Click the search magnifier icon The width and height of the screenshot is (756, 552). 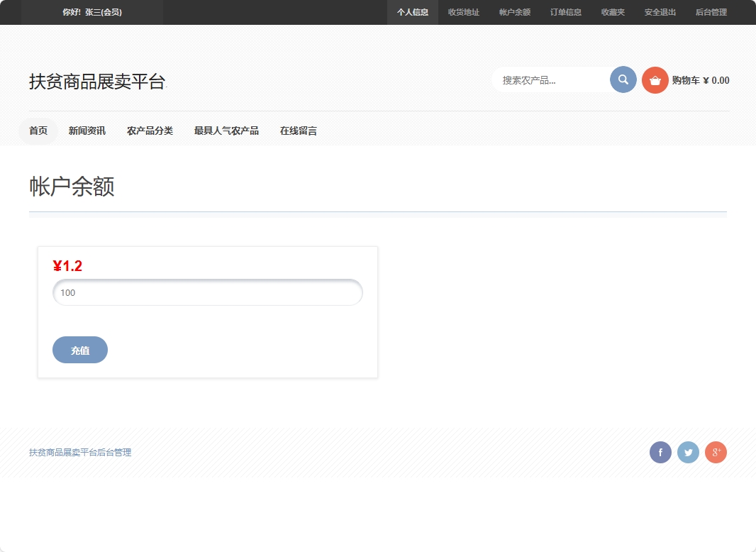click(x=623, y=79)
